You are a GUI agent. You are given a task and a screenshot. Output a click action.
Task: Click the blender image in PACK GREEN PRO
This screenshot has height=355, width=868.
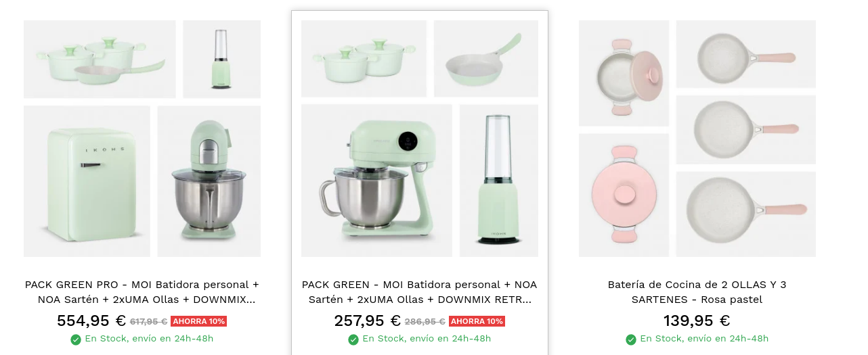click(x=221, y=59)
